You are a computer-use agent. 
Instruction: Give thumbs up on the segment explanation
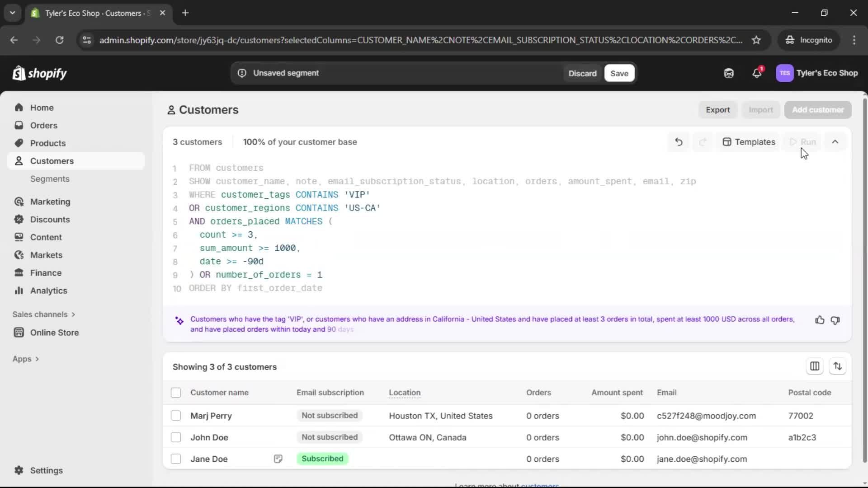coord(820,320)
